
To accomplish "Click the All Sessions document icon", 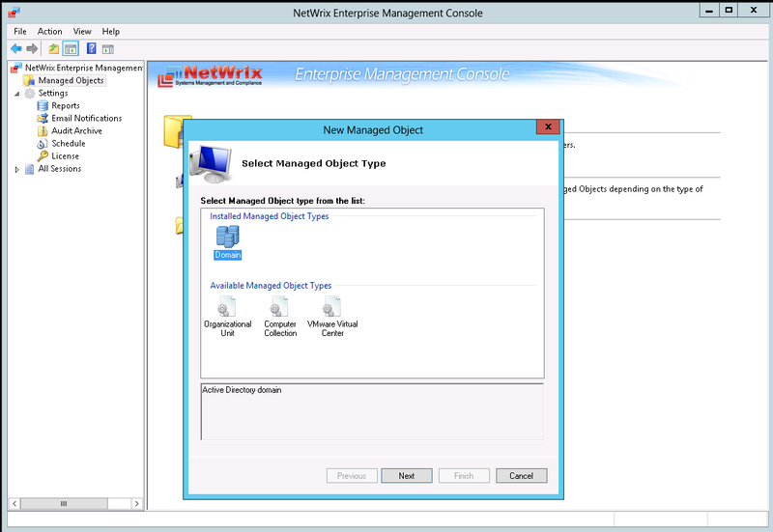I will 30,168.
